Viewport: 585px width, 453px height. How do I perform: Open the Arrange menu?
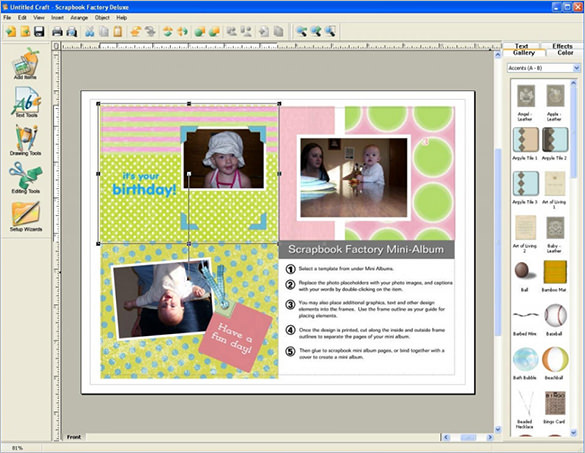tap(79, 18)
